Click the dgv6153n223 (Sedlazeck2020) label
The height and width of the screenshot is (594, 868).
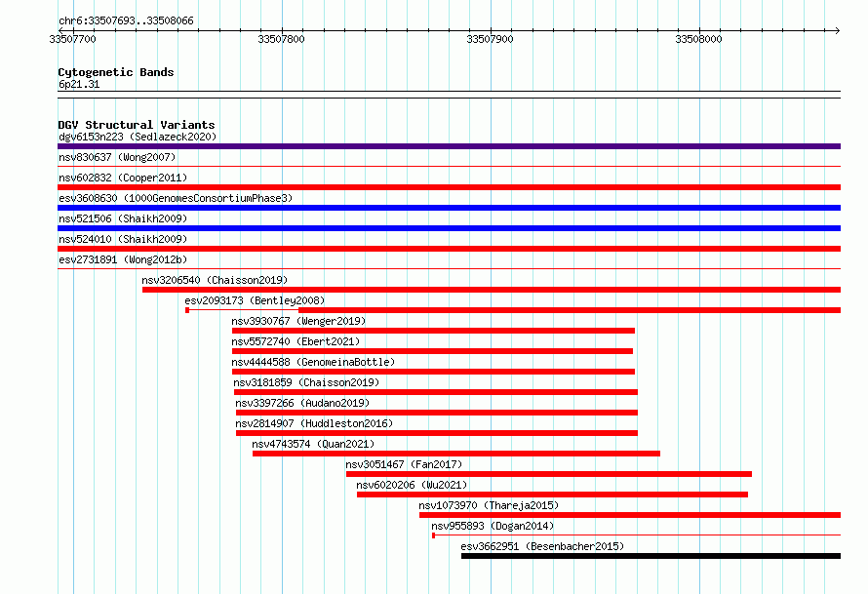point(138,137)
